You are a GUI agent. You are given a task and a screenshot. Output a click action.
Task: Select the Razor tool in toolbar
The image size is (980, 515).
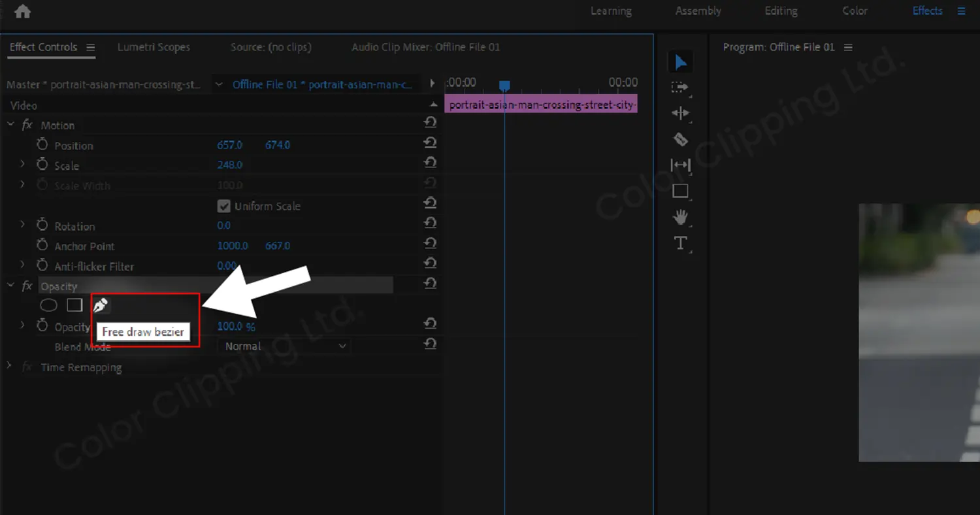click(x=680, y=139)
